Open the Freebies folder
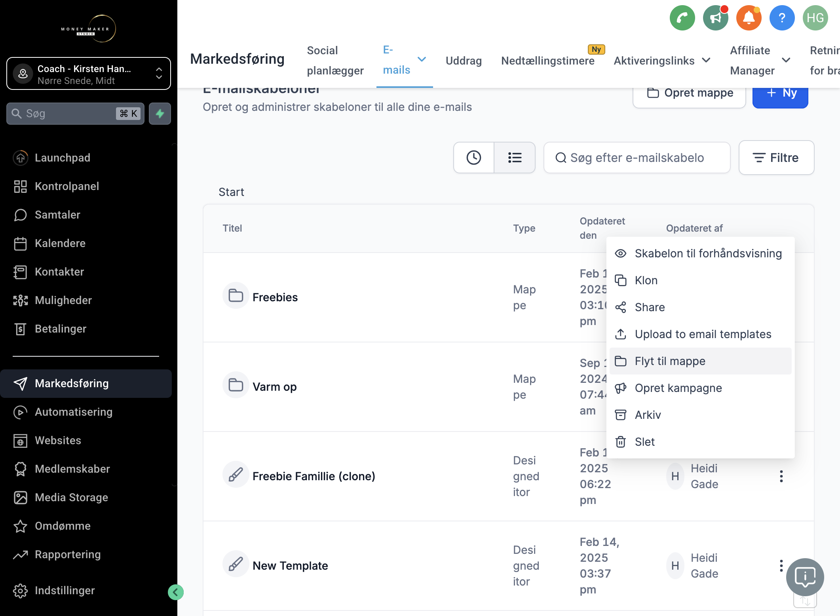This screenshot has height=616, width=840. tap(275, 297)
